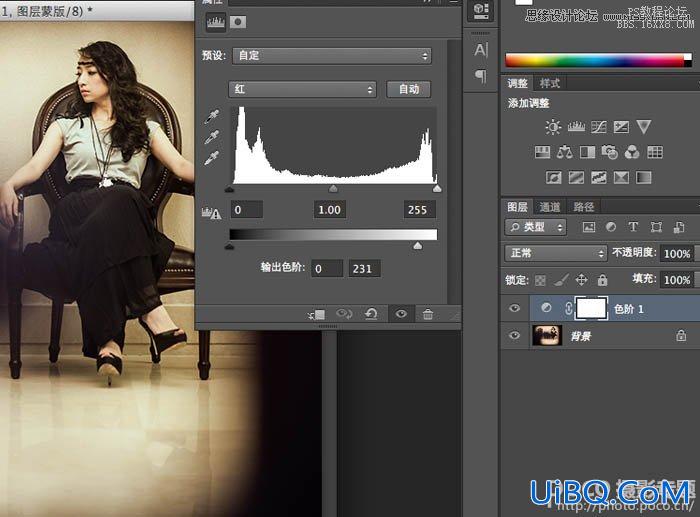
Task: Toggle adjustment layer visibility in Properties panel
Action: pyautogui.click(x=401, y=314)
